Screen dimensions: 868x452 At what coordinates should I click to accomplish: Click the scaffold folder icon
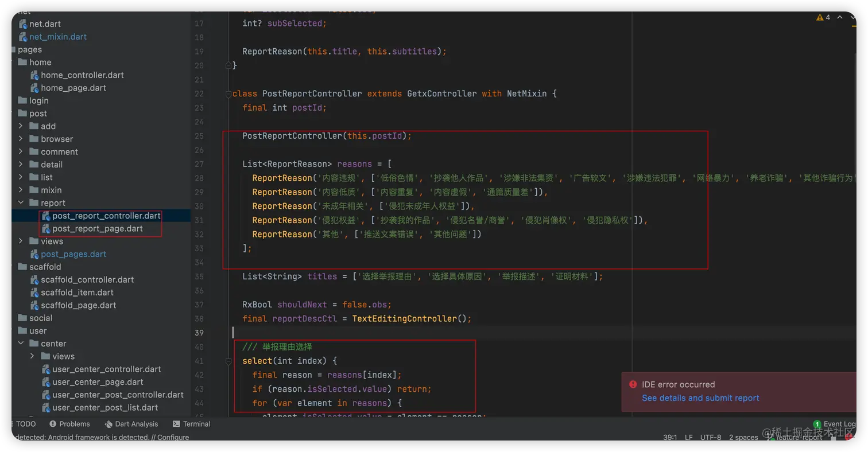[23, 267]
